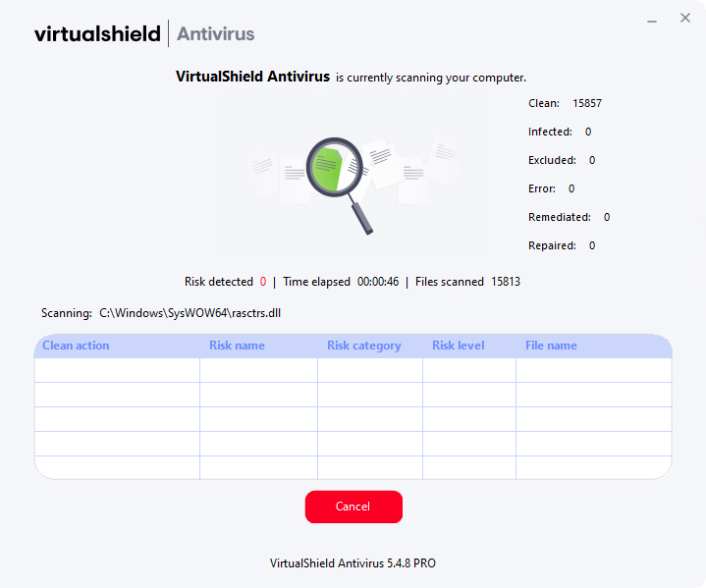Click the Error count label
Viewport: 706px width, 588px height.
(x=542, y=188)
